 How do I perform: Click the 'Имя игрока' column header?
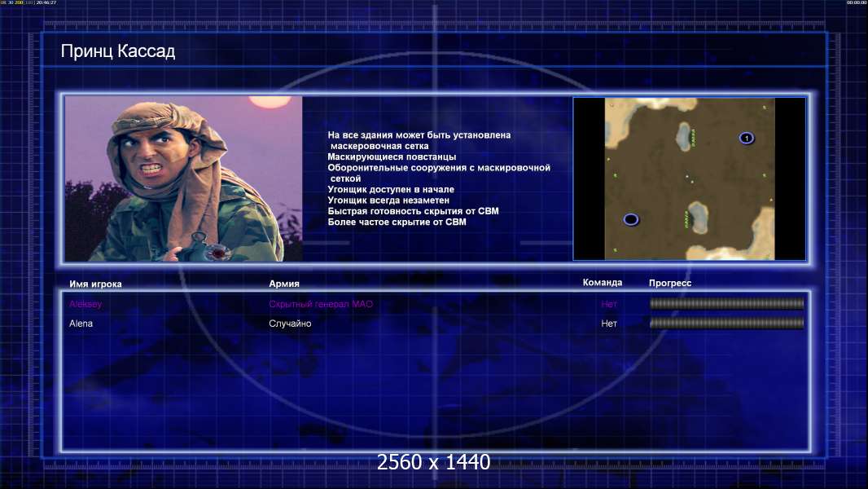(95, 284)
